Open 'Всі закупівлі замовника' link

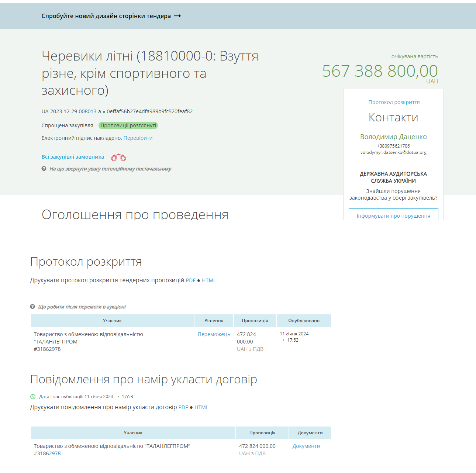coord(73,157)
